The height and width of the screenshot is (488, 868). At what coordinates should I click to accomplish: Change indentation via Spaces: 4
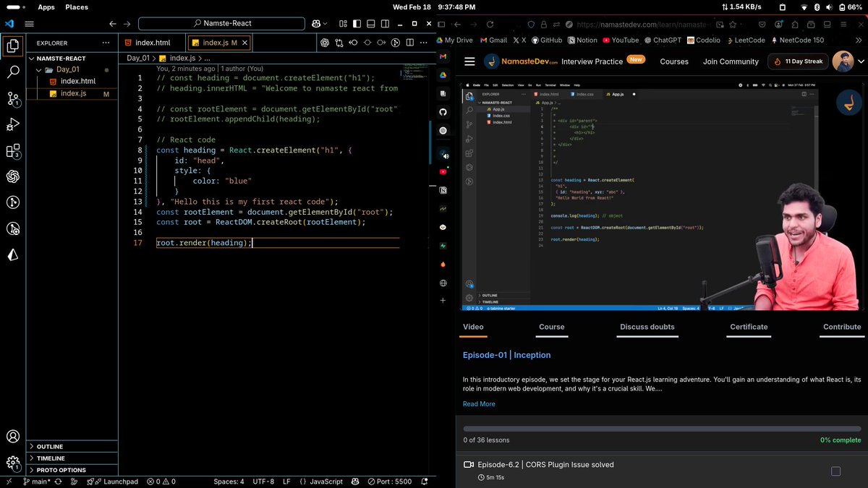pos(229,481)
